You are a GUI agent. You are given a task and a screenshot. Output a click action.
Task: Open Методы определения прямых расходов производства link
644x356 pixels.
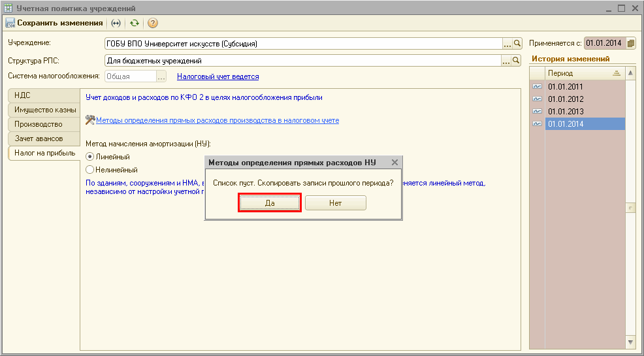click(x=217, y=120)
